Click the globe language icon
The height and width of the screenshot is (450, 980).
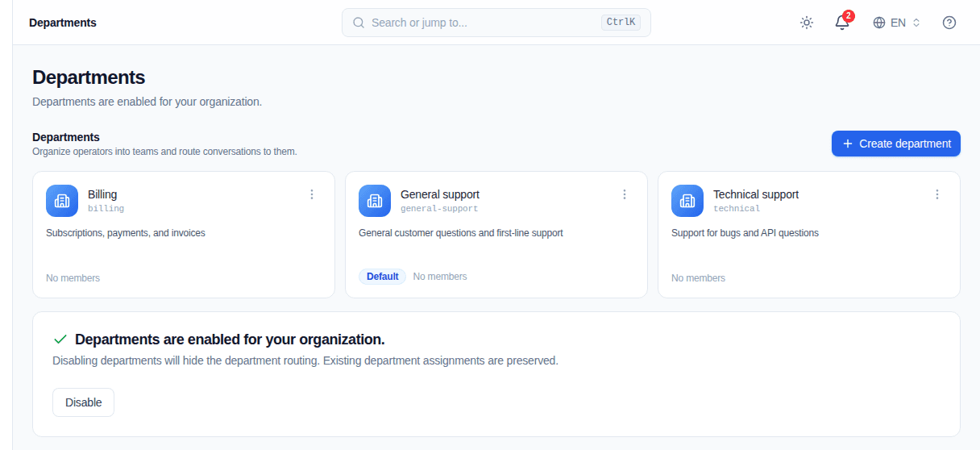coord(879,23)
